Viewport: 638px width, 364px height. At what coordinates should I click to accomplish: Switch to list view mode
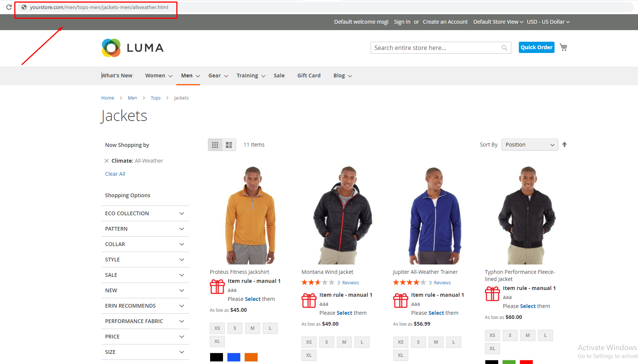pyautogui.click(x=229, y=145)
